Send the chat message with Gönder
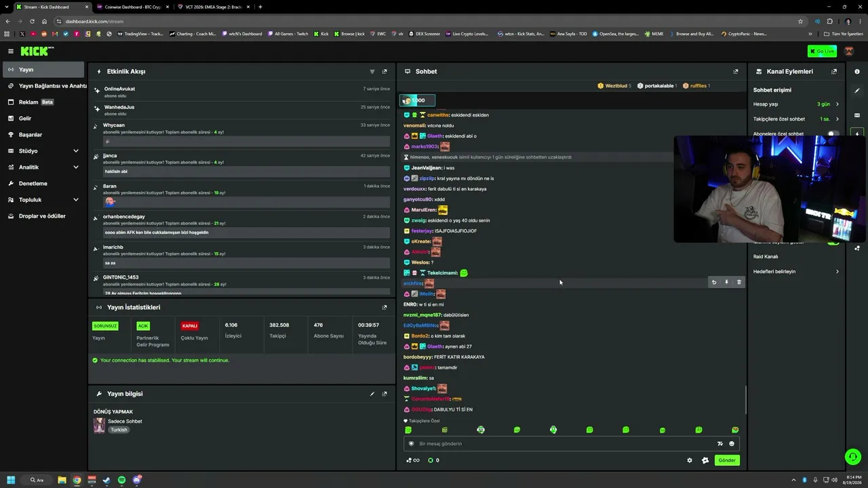 (727, 460)
